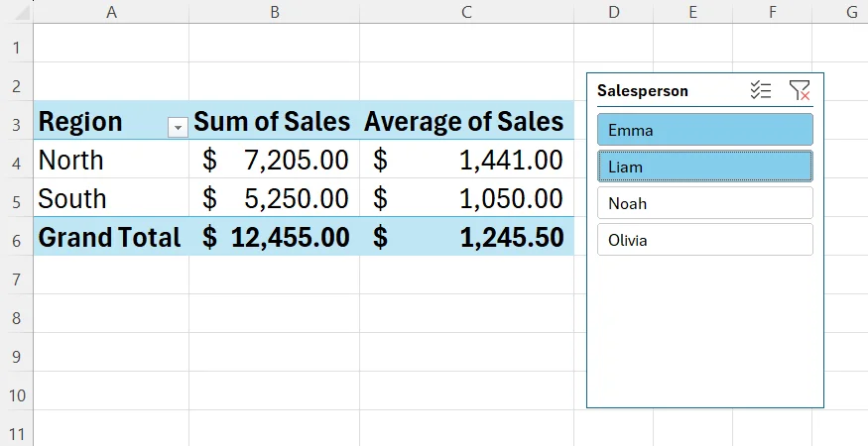The image size is (868, 446).
Task: Select column F header
Action: tap(772, 12)
